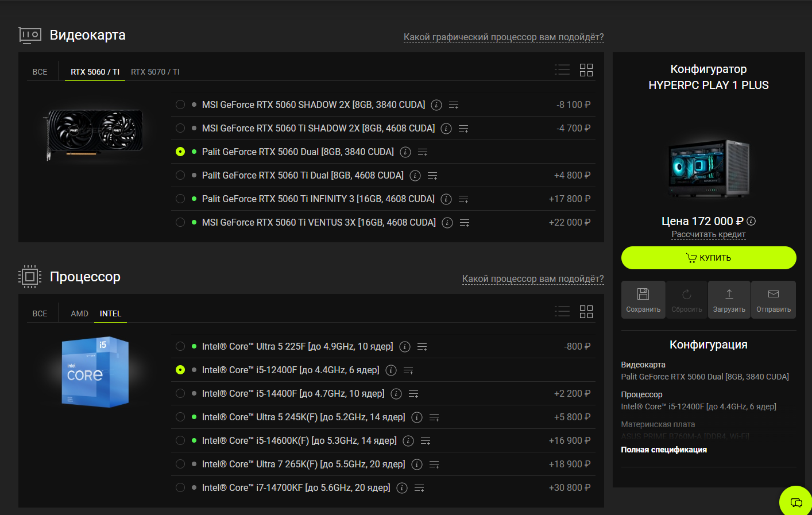This screenshot has width=812, height=515.
Task: Open info for MSI RTX 5060 SHADOW 2X
Action: pyautogui.click(x=436, y=105)
